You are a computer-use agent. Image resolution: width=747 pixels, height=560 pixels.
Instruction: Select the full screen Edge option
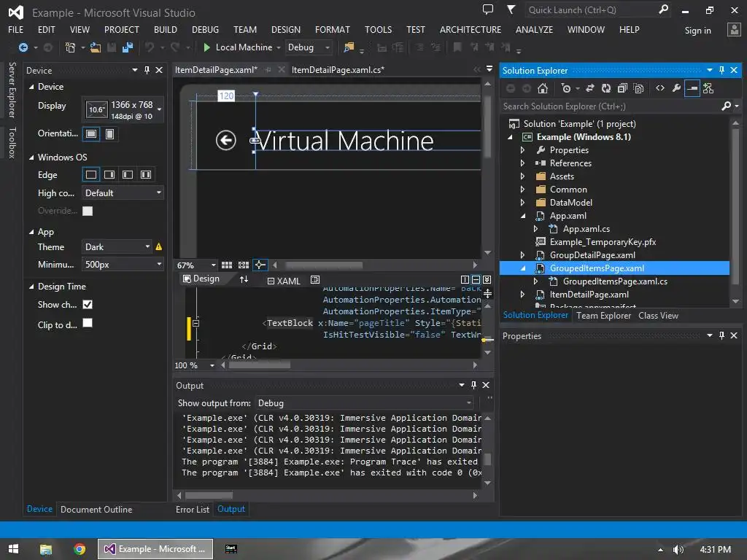(91, 174)
